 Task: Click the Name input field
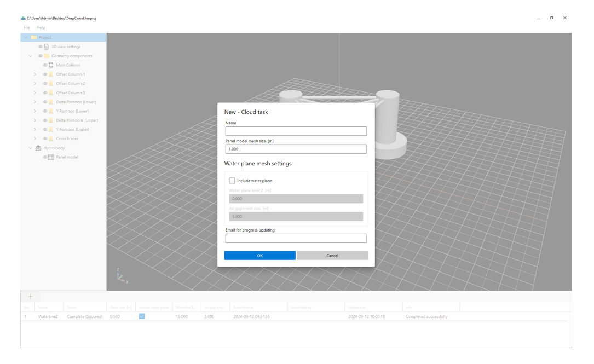tap(296, 131)
